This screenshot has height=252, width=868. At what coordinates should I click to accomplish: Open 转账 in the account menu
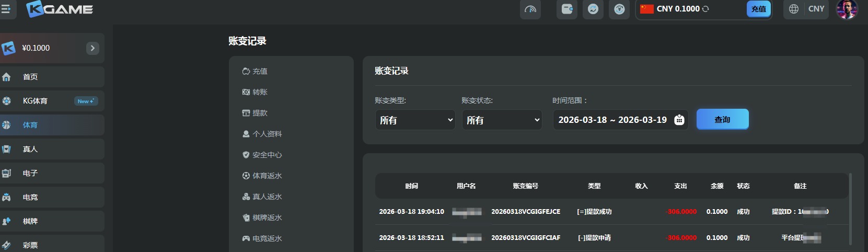[255, 92]
